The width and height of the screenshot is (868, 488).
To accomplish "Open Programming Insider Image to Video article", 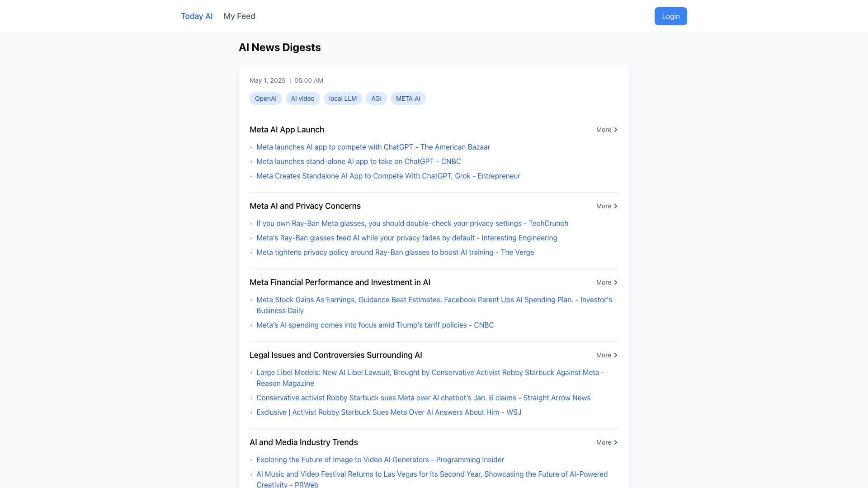I will 380,460.
